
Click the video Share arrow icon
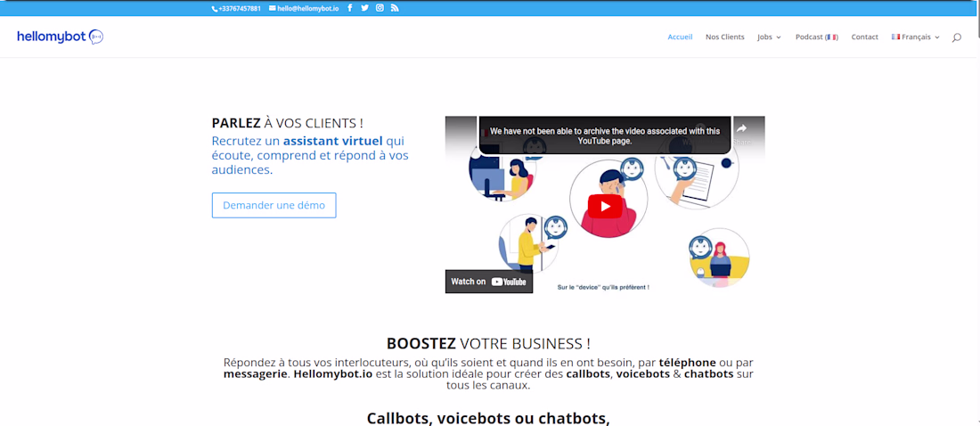741,129
